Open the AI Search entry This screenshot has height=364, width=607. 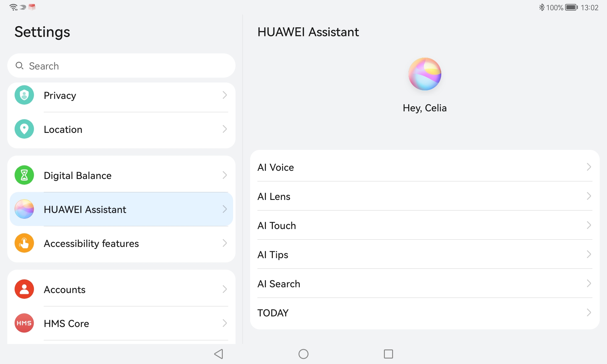coord(424,284)
